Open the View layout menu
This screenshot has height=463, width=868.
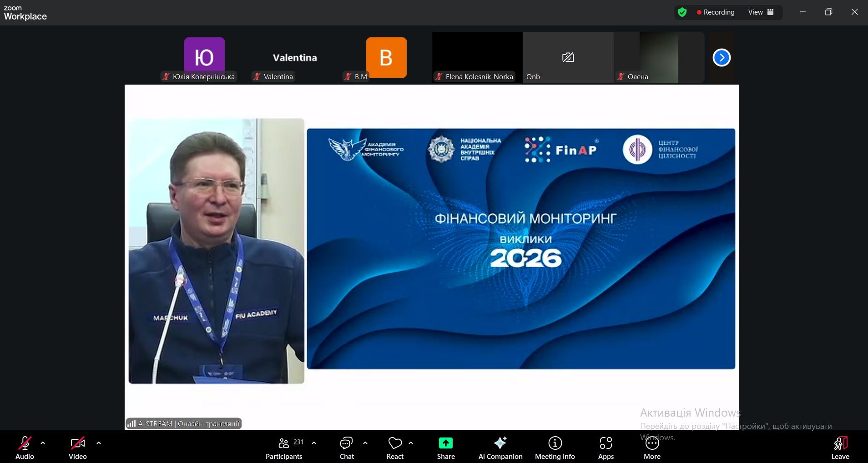[x=761, y=12]
